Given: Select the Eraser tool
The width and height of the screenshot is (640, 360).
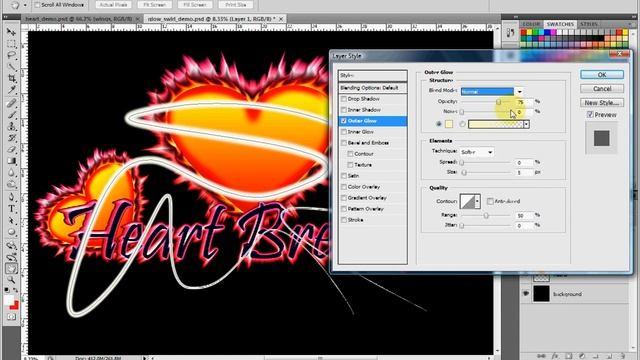Looking at the screenshot, I should click(x=11, y=149).
